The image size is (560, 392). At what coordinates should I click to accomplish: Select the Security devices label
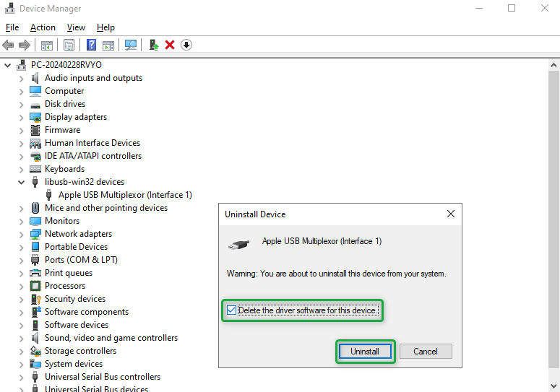coord(75,299)
